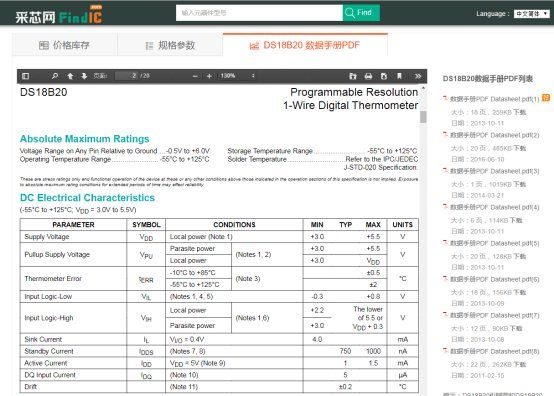Viewport: 554px width, 396px height.
Task: Click the scrollbar up arrow in PDF viewer
Action: pyautogui.click(x=423, y=88)
